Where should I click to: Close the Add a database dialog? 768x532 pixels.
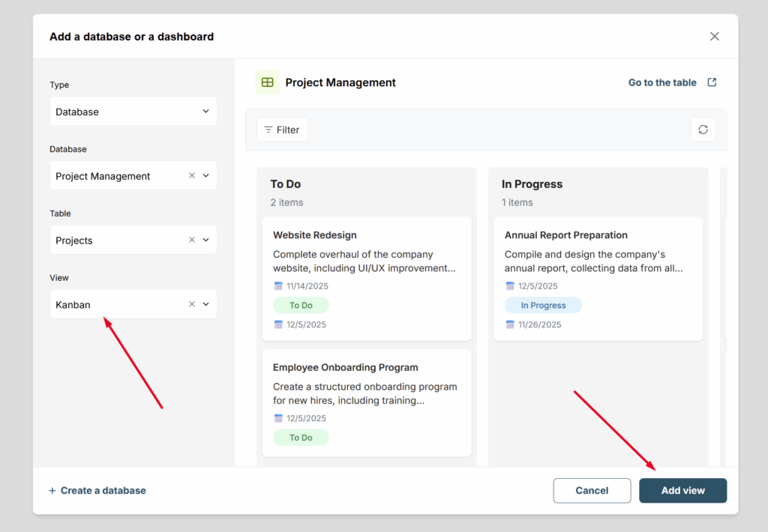coord(714,37)
